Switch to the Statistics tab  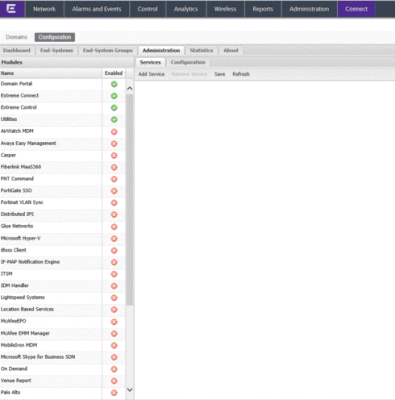[x=201, y=50]
